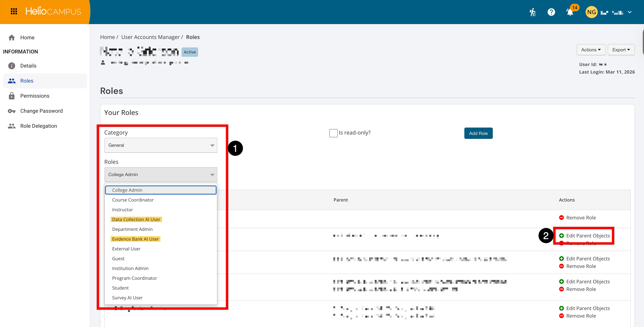Image resolution: width=644 pixels, height=327 pixels.
Task: Open the Roles College Admin dropdown
Action: click(x=160, y=174)
